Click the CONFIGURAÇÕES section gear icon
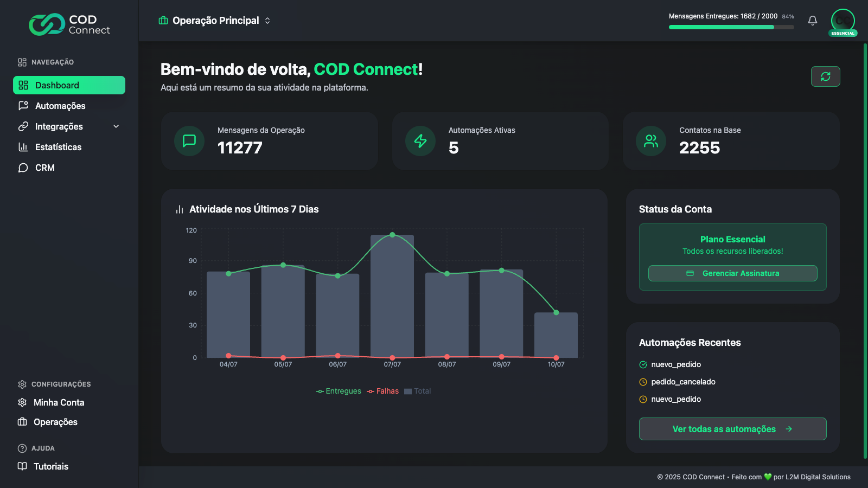 pos(22,384)
